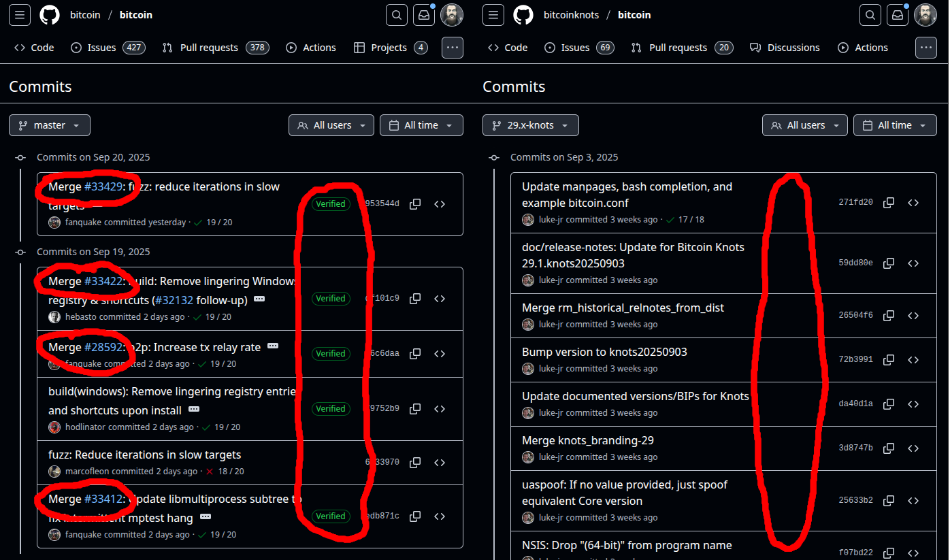Image resolution: width=950 pixels, height=560 pixels.
Task: Open more navigation options in bitcoin/bitcoin window
Action: [453, 48]
